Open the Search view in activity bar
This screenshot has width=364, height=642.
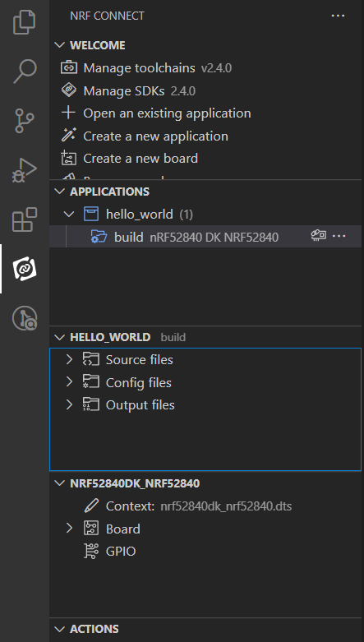point(25,72)
